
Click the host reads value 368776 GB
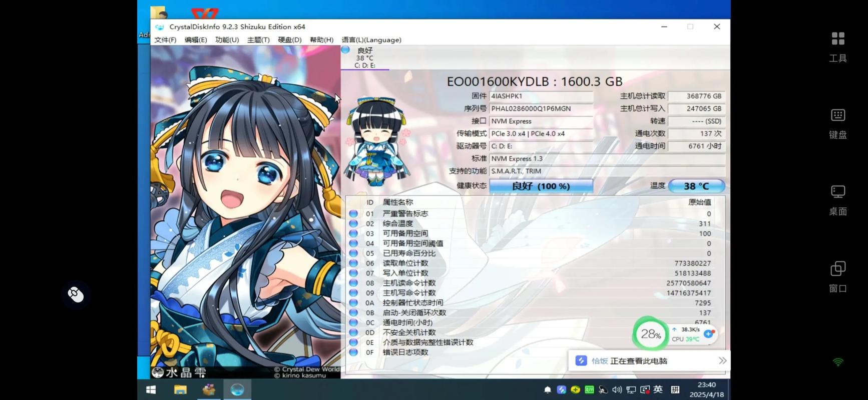(696, 96)
